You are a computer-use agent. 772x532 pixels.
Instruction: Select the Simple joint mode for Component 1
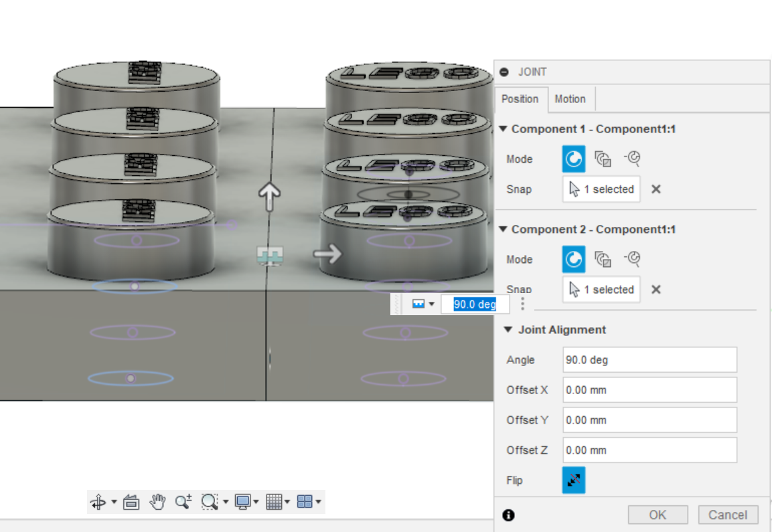tap(573, 159)
